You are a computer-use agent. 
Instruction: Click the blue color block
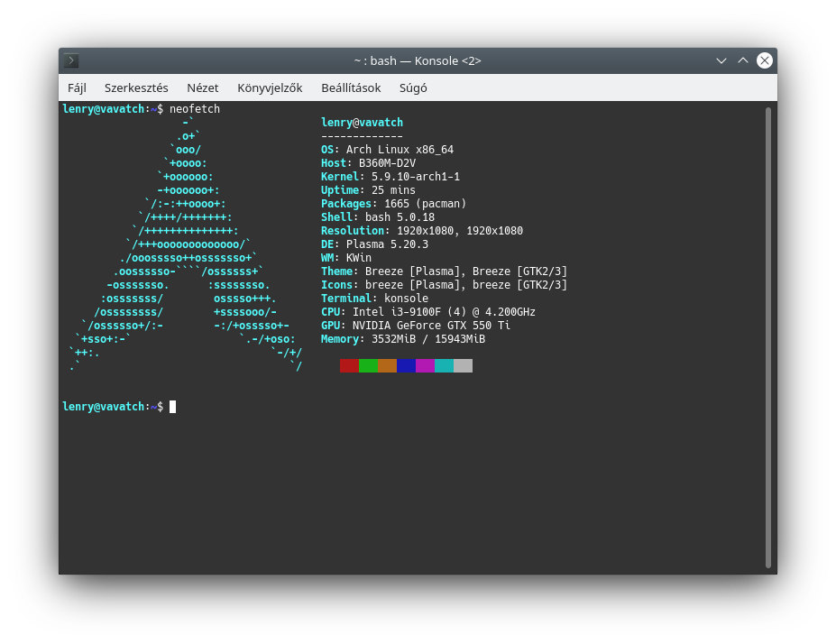pos(406,365)
